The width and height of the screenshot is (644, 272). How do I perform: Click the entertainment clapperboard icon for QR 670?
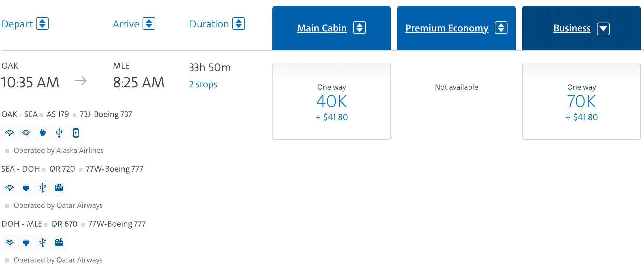click(x=59, y=242)
